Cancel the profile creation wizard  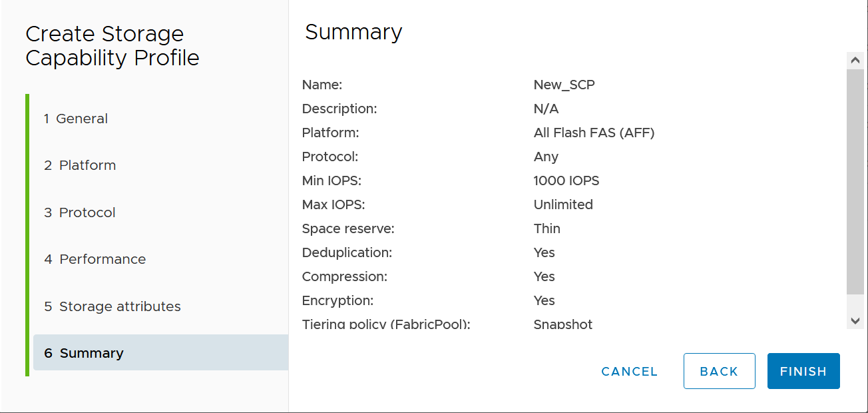(x=629, y=372)
